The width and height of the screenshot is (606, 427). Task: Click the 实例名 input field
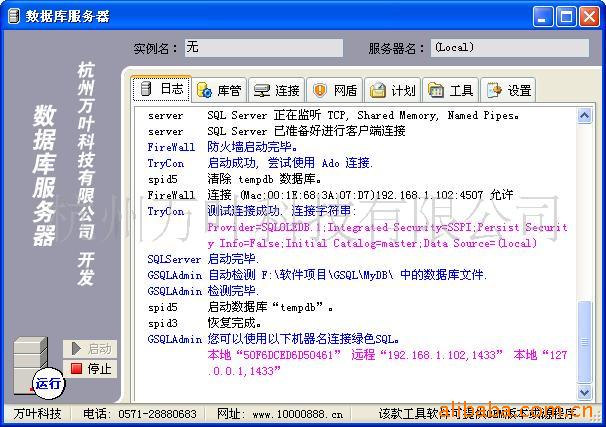[x=264, y=48]
